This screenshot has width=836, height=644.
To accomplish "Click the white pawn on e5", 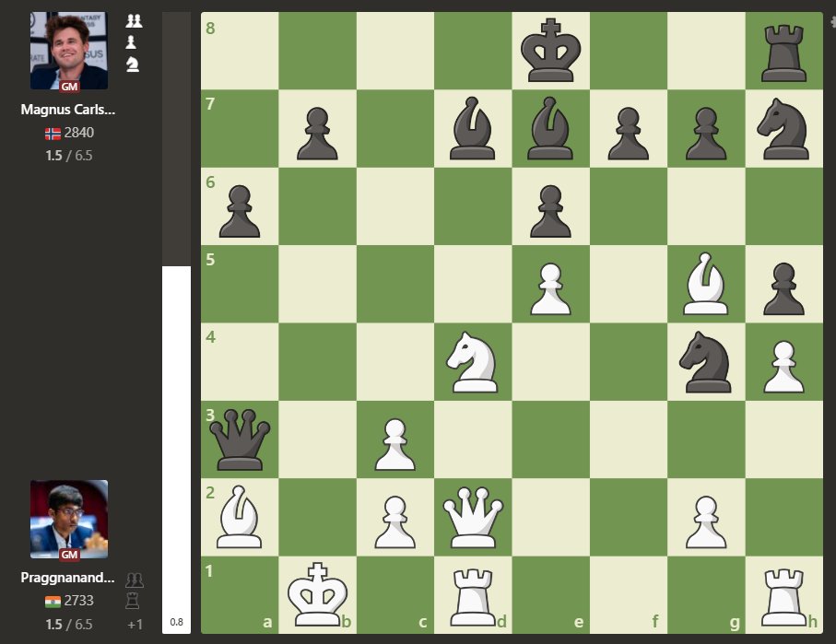I will point(550,288).
